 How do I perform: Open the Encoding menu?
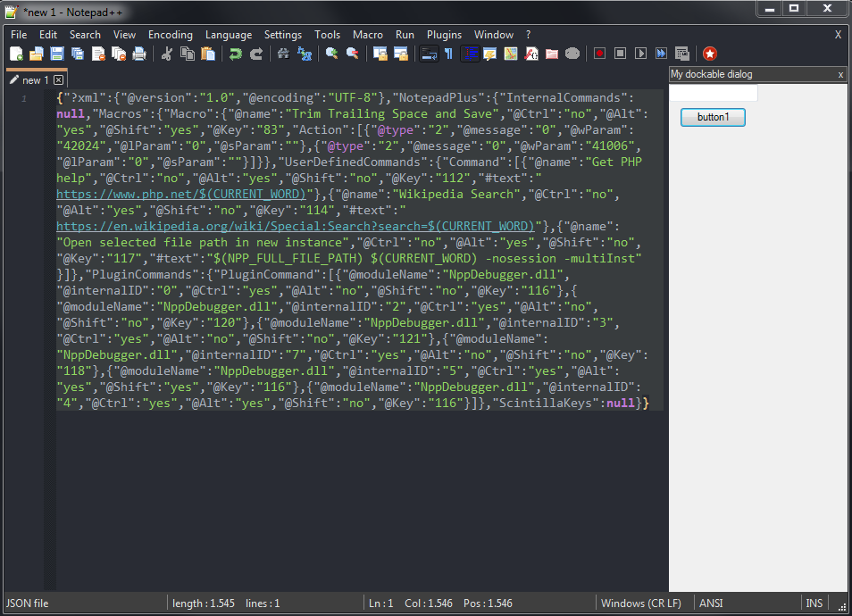171,35
